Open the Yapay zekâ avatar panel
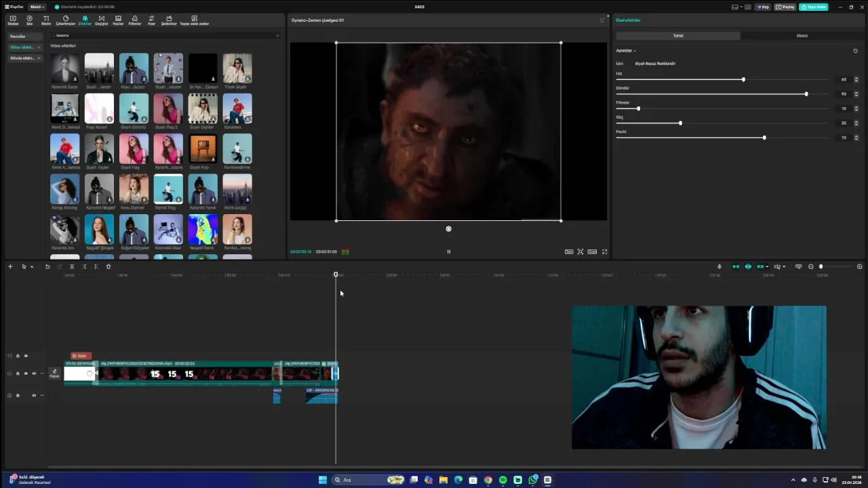The image size is (868, 488). [x=195, y=20]
